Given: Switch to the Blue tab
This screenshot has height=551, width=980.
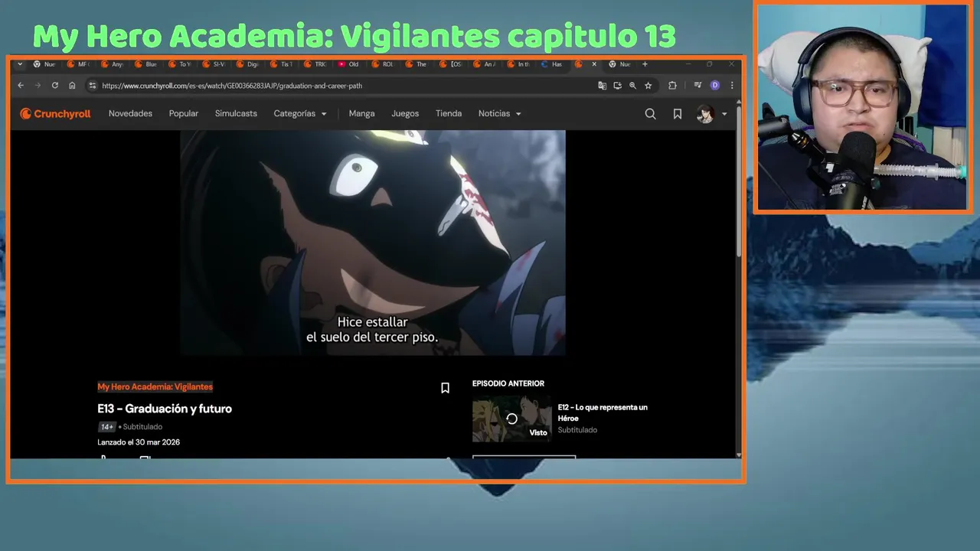Looking at the screenshot, I should 146,64.
